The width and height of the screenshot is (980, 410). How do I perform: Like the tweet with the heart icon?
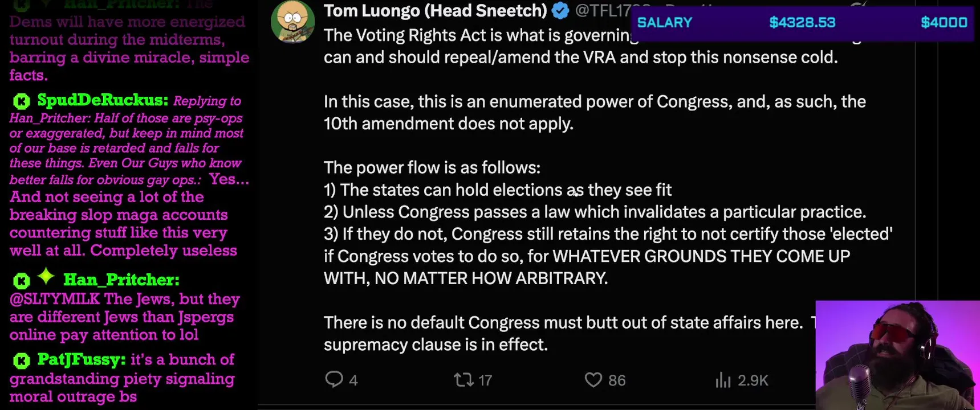point(593,379)
